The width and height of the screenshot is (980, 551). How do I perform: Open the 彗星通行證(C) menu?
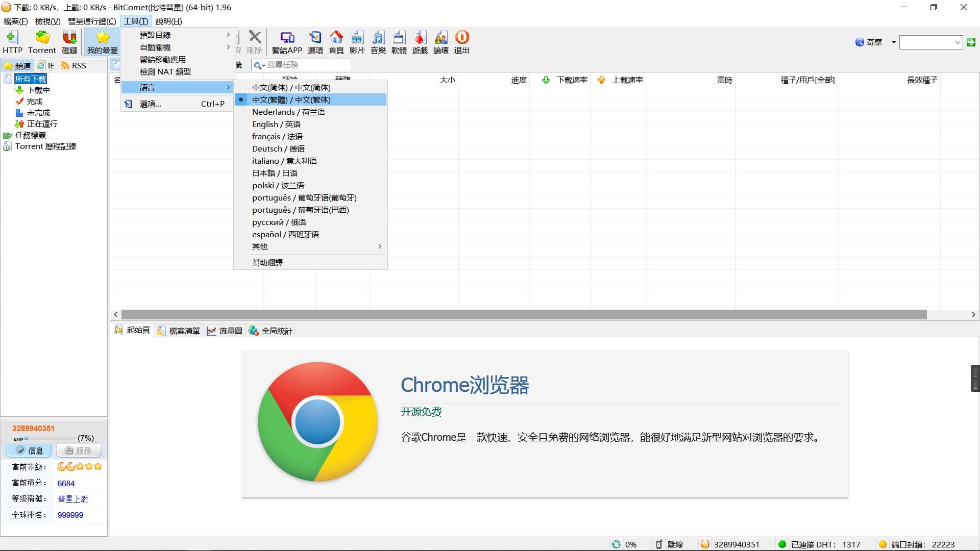pos(92,21)
